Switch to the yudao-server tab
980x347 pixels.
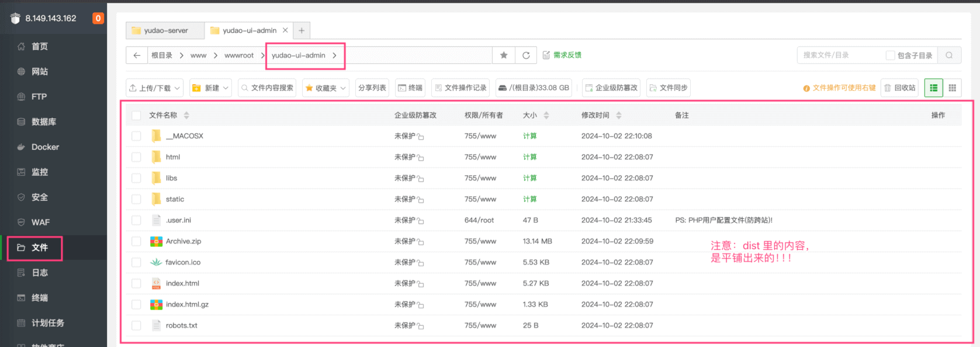tap(165, 30)
